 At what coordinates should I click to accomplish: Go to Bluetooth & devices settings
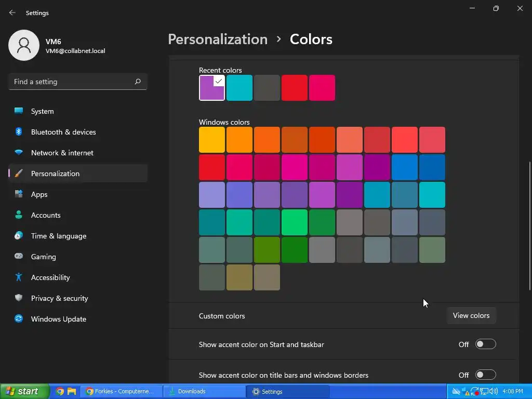pos(78,132)
